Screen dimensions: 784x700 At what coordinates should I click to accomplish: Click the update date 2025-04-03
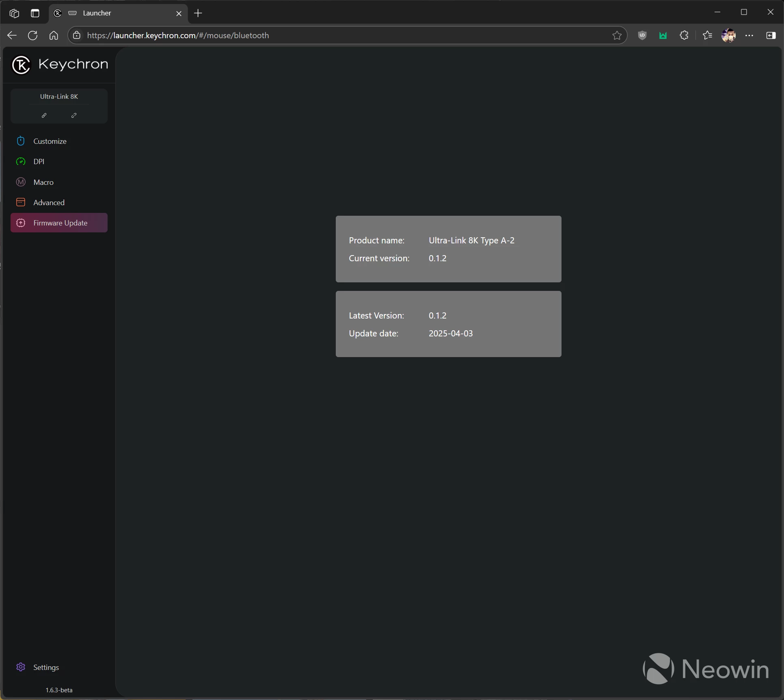click(x=451, y=333)
